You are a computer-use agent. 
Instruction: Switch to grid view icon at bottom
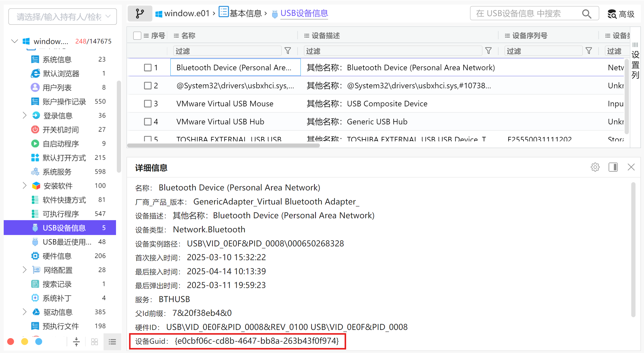[x=95, y=342]
